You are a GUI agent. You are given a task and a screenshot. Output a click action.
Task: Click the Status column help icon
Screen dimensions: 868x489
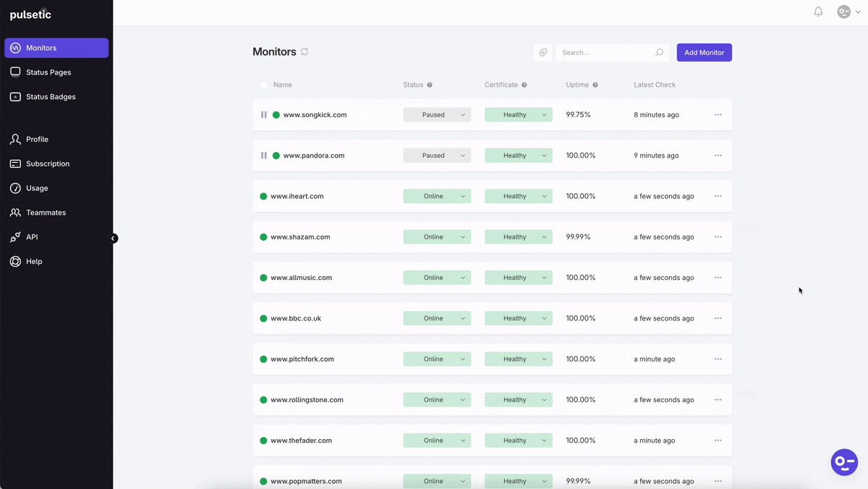pyautogui.click(x=430, y=85)
